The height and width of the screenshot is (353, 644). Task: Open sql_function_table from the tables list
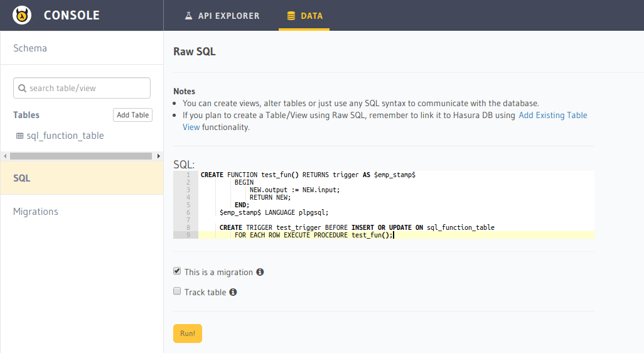coord(65,136)
